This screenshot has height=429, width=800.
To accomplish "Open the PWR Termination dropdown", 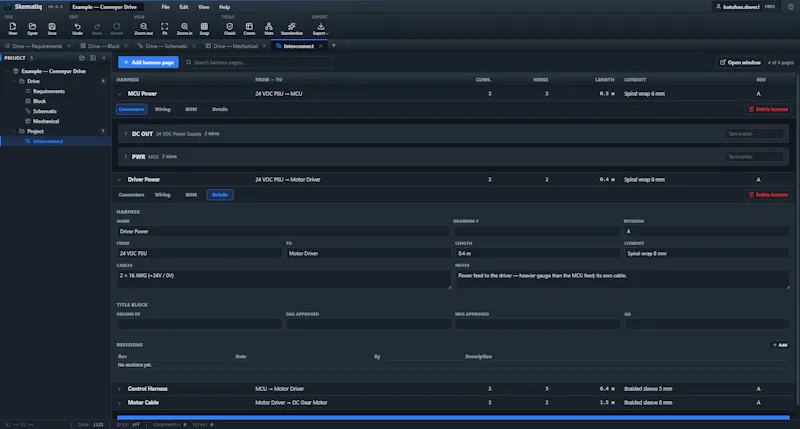I will [x=754, y=157].
